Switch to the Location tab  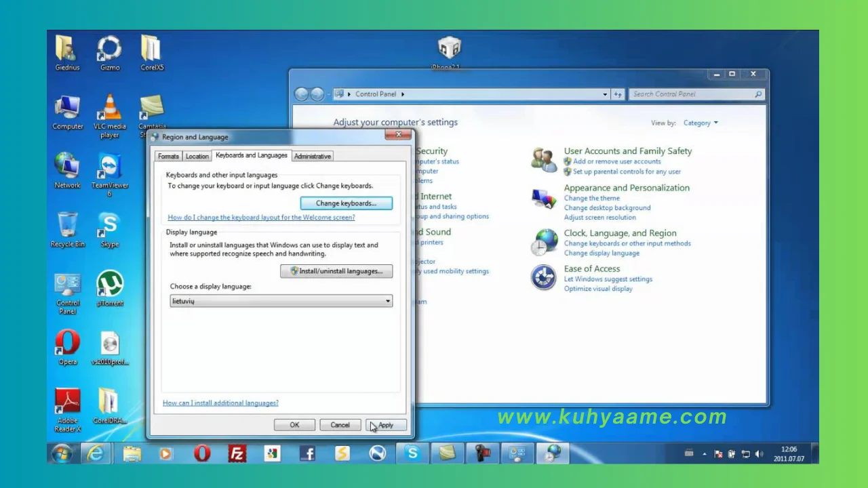tap(197, 157)
